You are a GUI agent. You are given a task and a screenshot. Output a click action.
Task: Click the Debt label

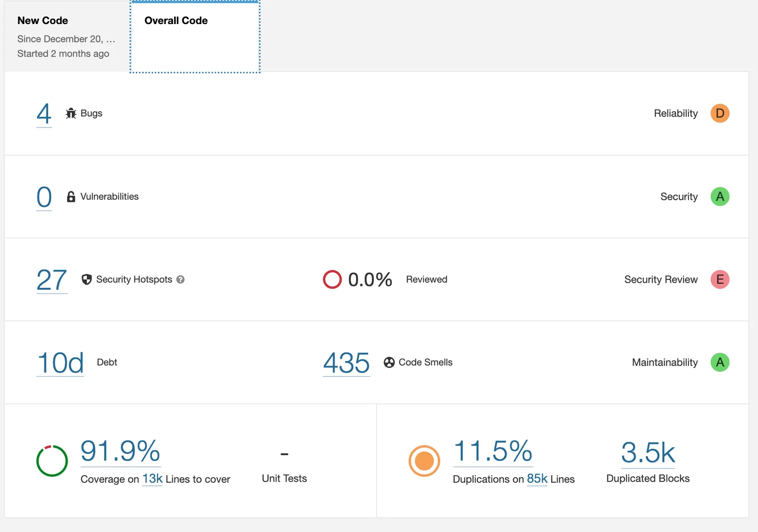click(x=107, y=363)
